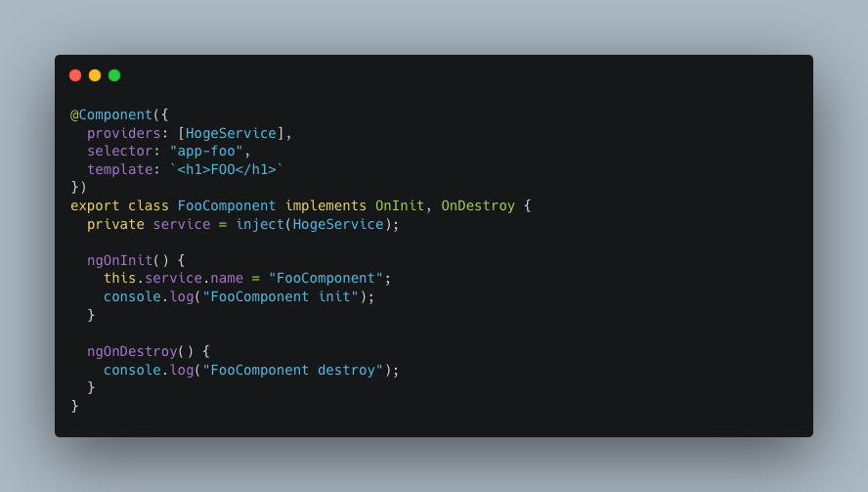
Task: Click the FooComponent class name
Action: point(227,205)
